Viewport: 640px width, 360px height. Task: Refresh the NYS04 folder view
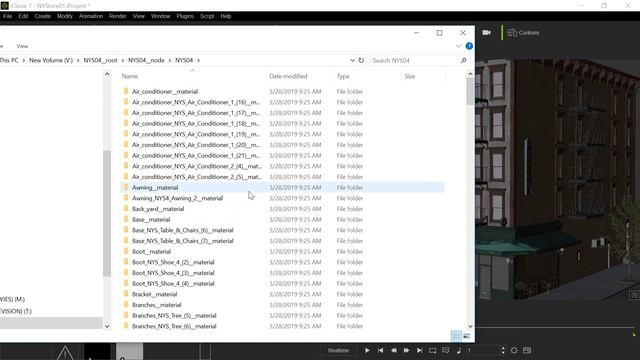pos(361,60)
